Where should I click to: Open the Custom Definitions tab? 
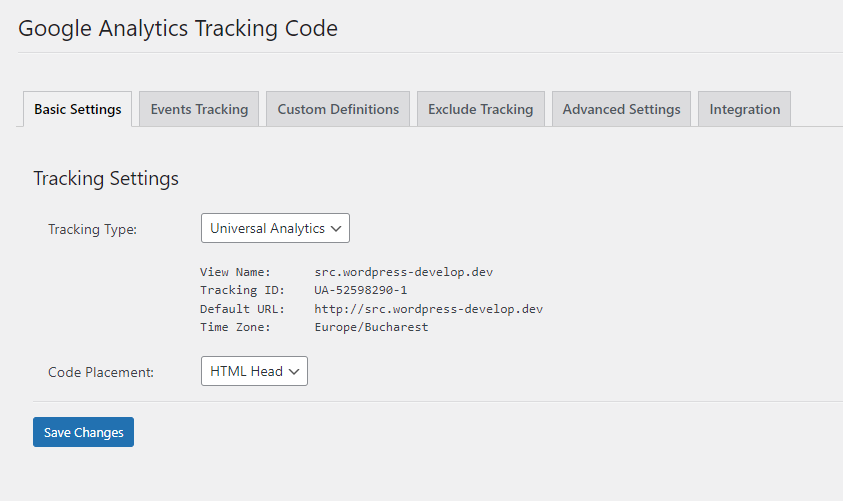(338, 109)
